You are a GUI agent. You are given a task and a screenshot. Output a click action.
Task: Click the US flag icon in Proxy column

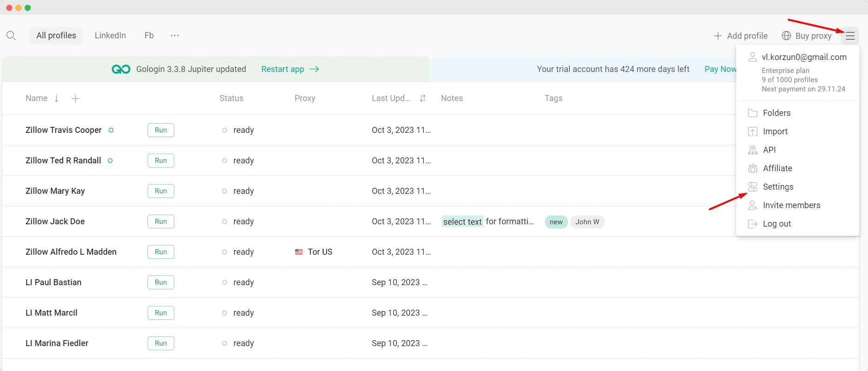(299, 252)
